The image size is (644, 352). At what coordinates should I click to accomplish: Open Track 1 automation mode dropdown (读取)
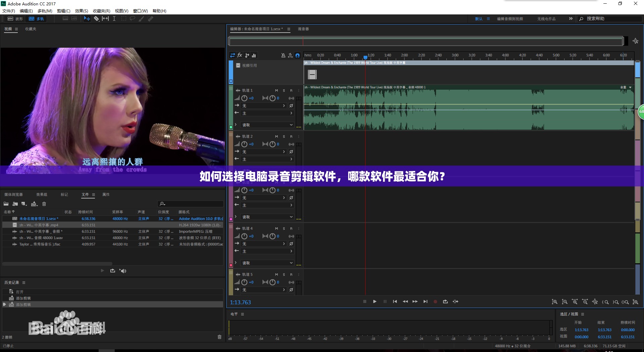pyautogui.click(x=267, y=125)
